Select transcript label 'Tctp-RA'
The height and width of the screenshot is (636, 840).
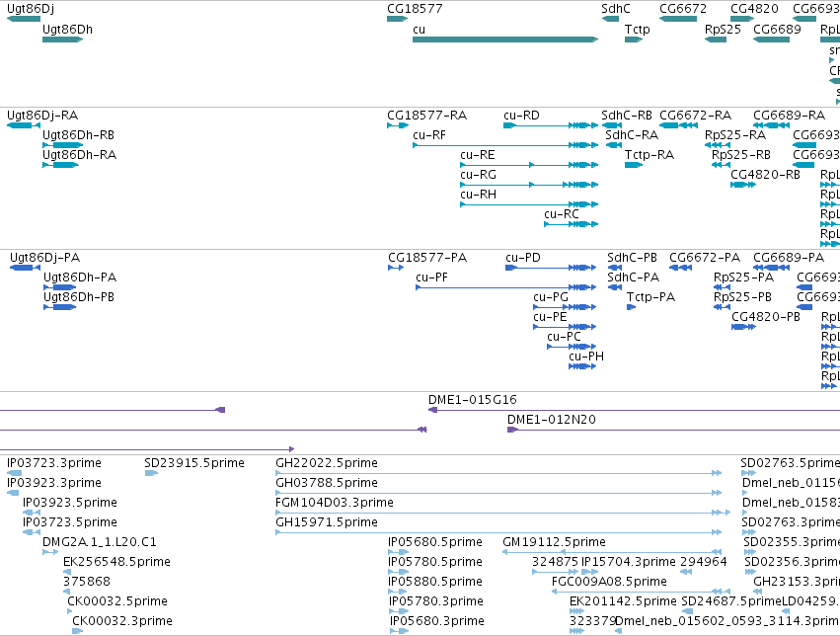pyautogui.click(x=649, y=155)
